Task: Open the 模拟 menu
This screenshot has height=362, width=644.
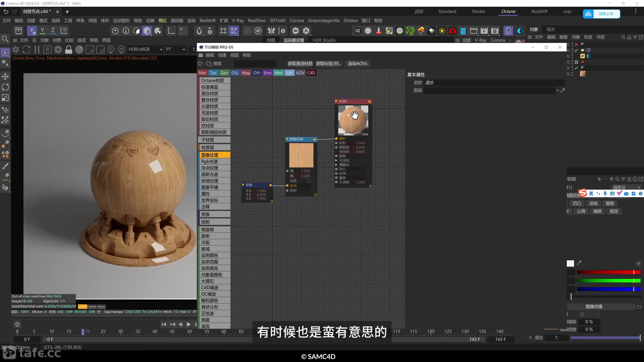Action: pos(163,21)
